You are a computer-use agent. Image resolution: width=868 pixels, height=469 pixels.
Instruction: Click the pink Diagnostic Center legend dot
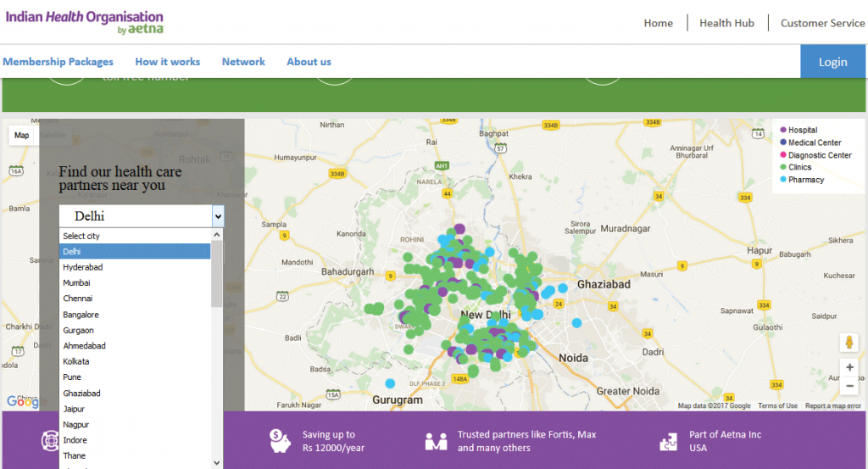coord(782,155)
